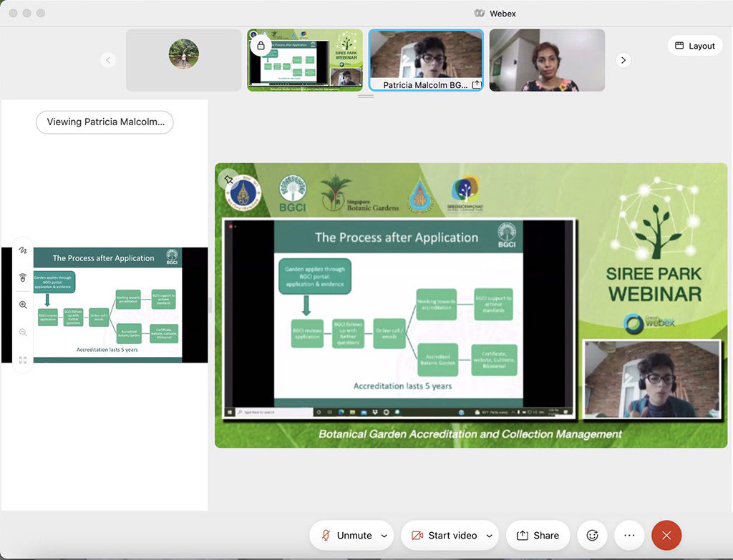Image resolution: width=733 pixels, height=560 pixels.
Task: Click the Viewing Patricia Malcolm button
Action: click(x=105, y=122)
